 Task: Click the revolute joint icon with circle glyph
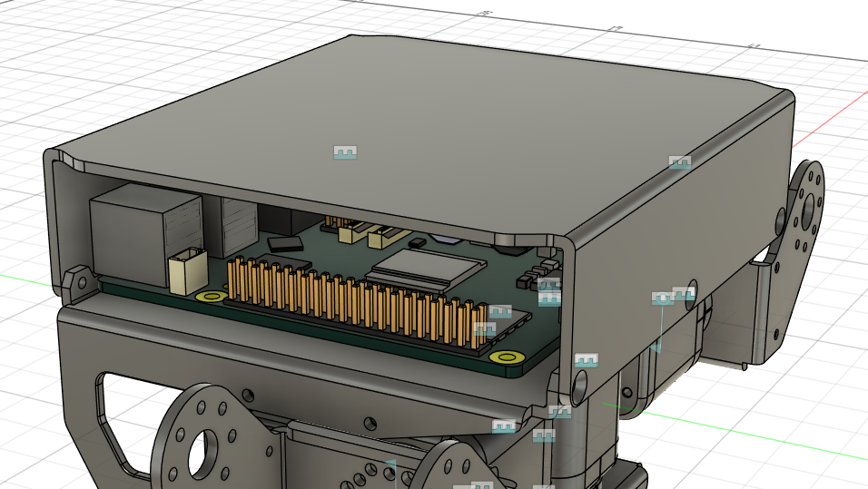(x=663, y=298)
